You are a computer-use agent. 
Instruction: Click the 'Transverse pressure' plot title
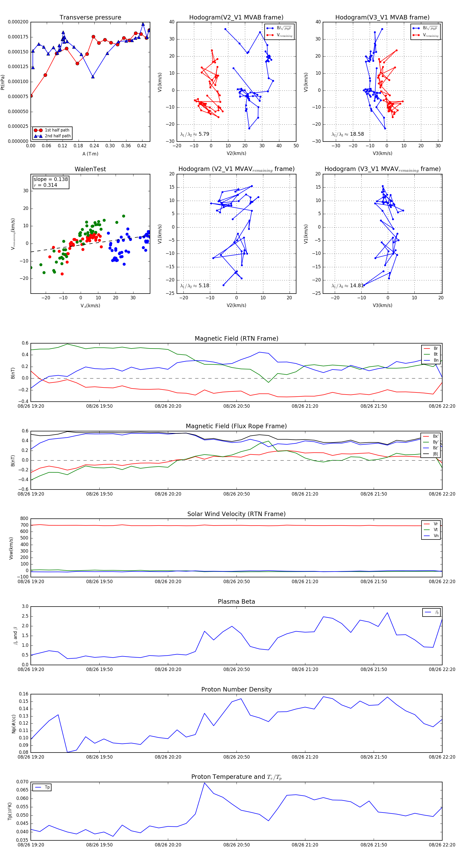point(90,18)
